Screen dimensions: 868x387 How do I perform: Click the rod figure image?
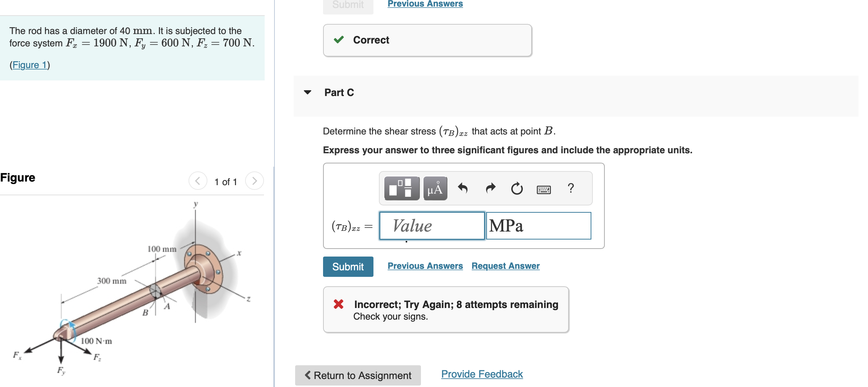click(x=132, y=288)
